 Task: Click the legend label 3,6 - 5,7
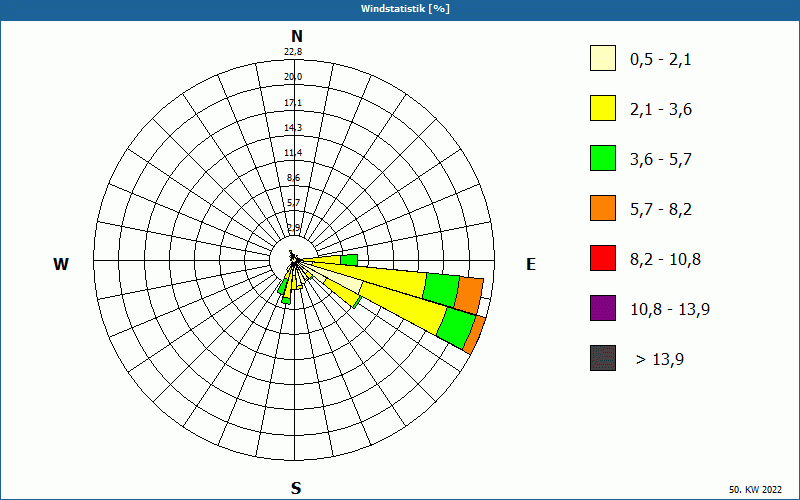tap(661, 160)
